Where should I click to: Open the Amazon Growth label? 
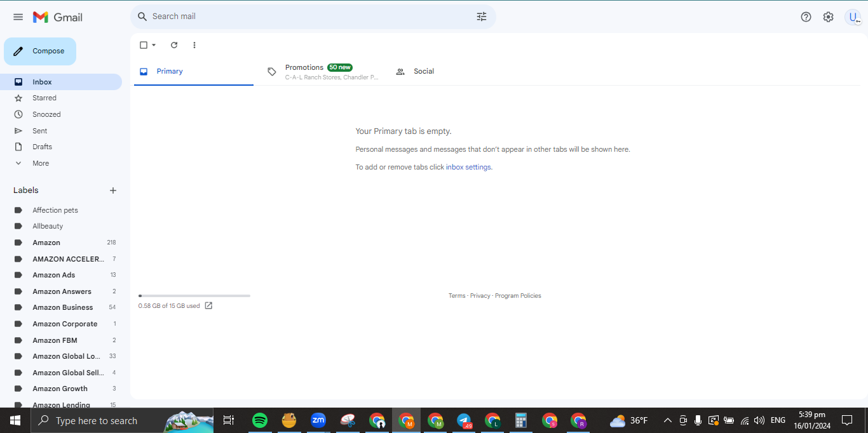[61, 389]
